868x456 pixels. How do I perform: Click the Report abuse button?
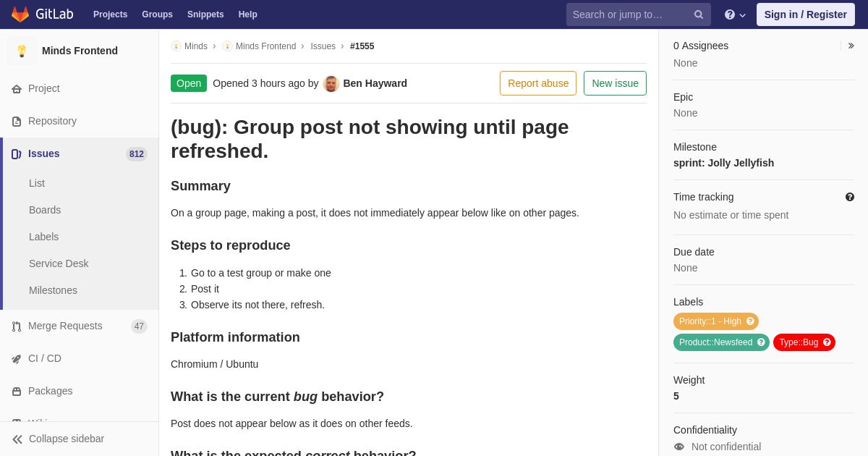point(538,83)
